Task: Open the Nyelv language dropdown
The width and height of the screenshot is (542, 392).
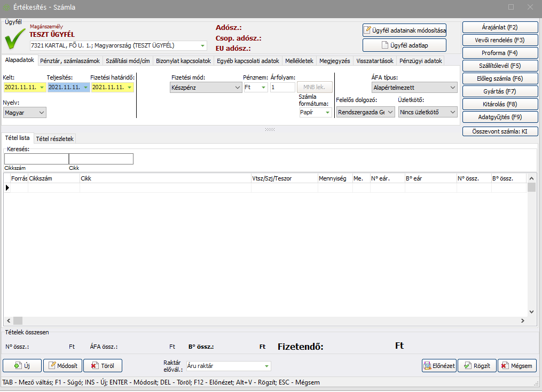Action: click(x=42, y=113)
